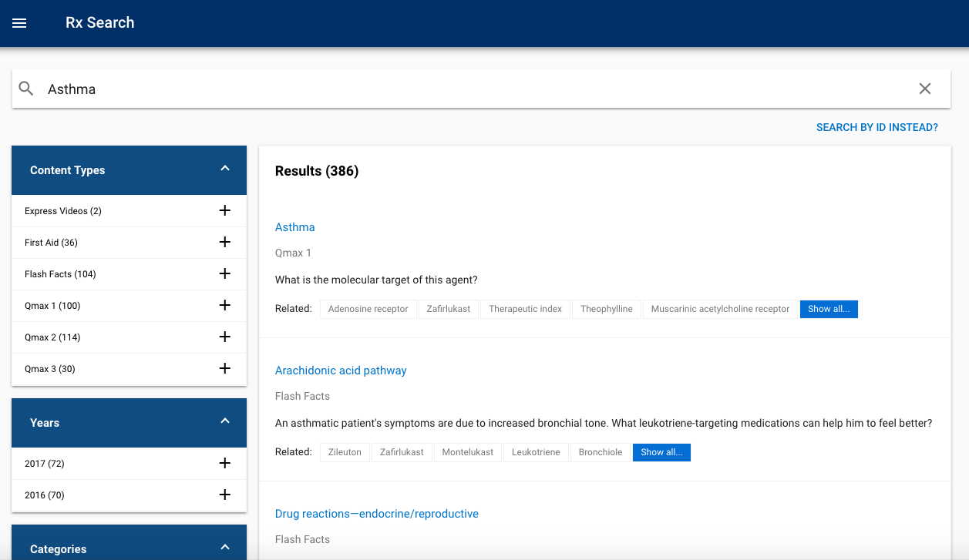Click the Qmax 1 (100) label

[x=52, y=306]
